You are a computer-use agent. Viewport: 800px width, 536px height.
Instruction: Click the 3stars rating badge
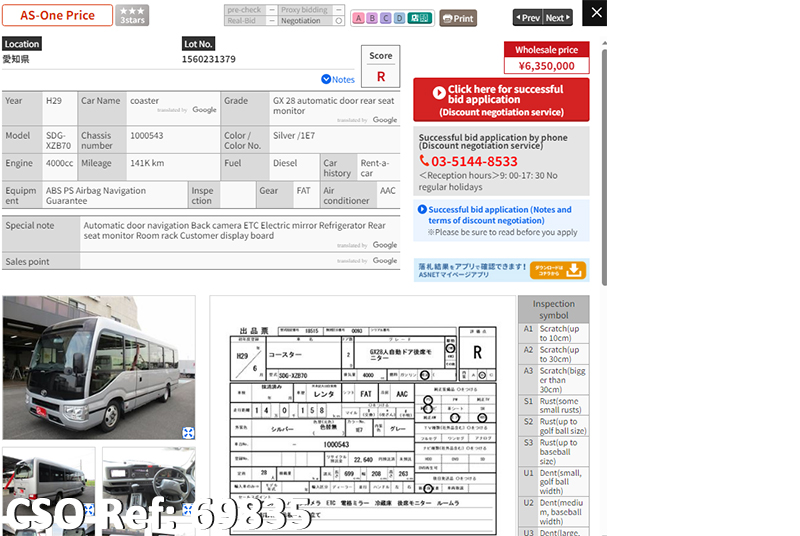[x=132, y=15]
